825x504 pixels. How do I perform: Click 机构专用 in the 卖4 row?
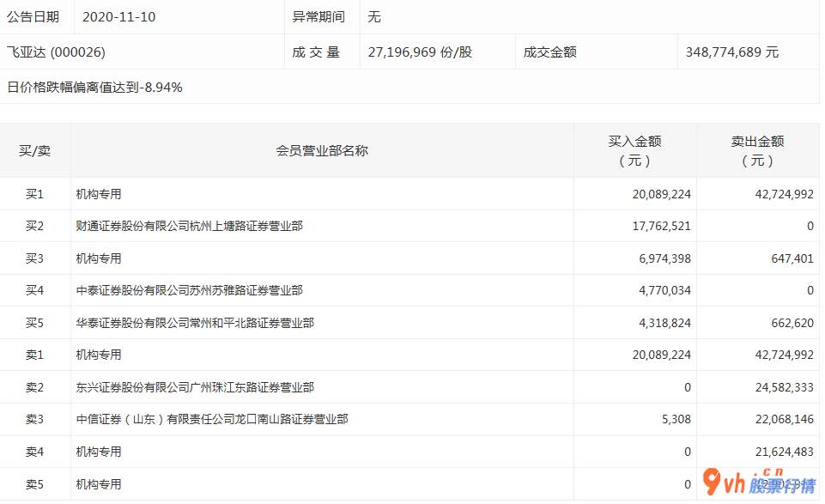click(99, 452)
